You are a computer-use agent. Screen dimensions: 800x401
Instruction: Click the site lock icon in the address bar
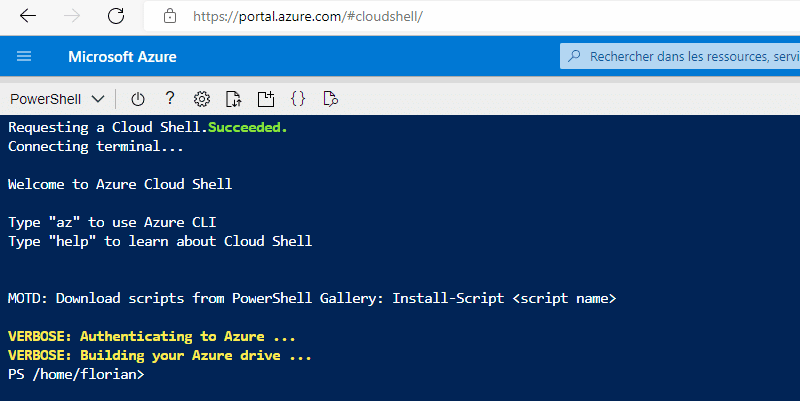[169, 17]
